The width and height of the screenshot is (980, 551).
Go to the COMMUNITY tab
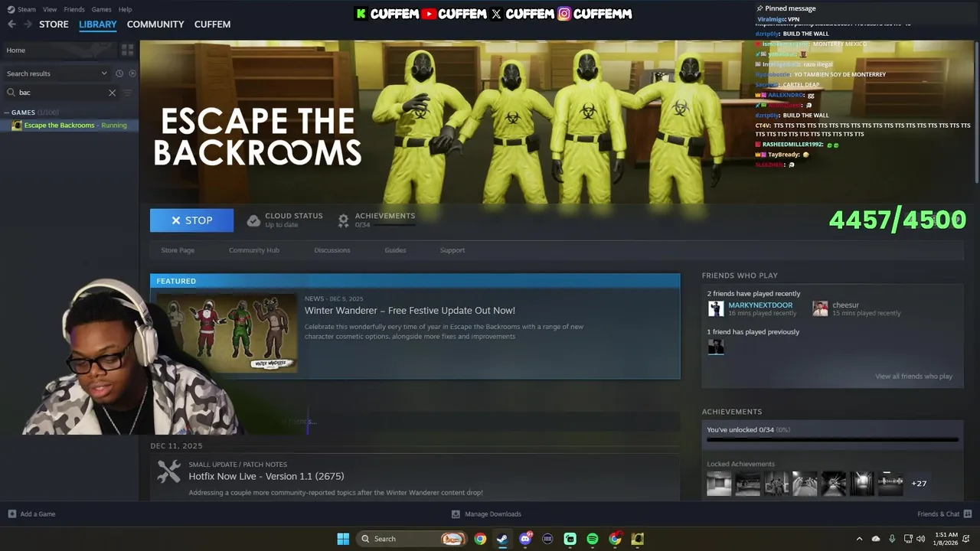(155, 24)
